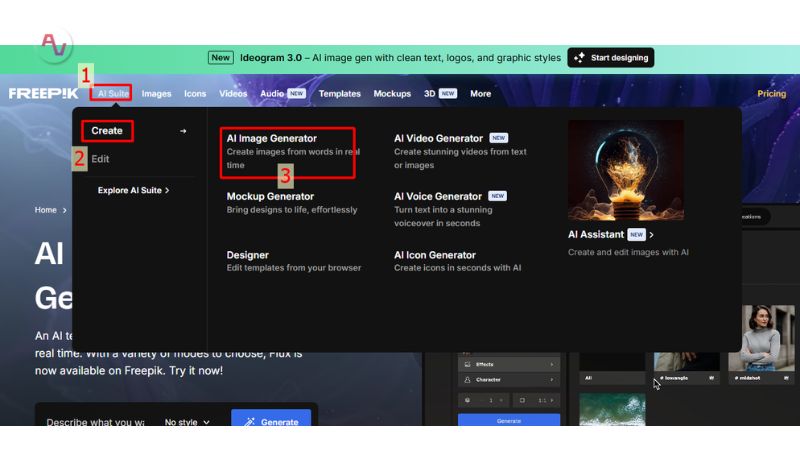The width and height of the screenshot is (800, 450).
Task: Expand the Character row chevron
Action: point(552,380)
